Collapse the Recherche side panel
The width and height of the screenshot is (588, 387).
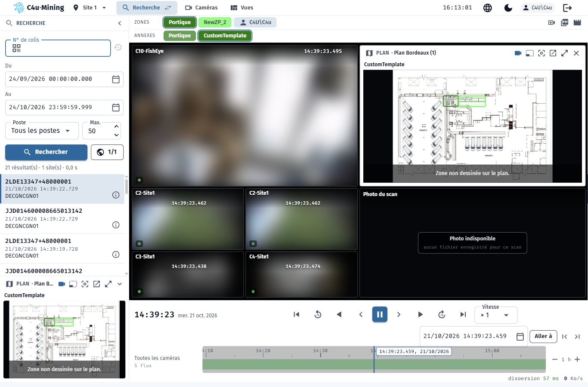point(120,23)
